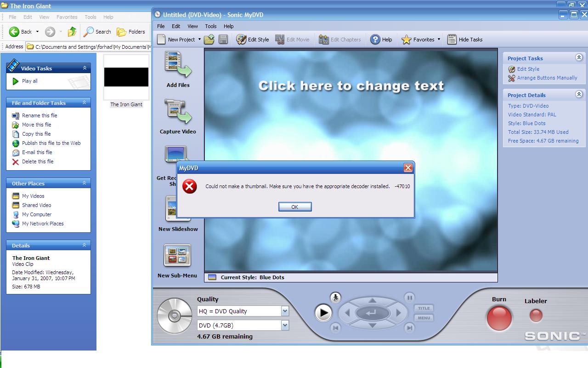Click Play all in Video Tasks
Image resolution: width=588 pixels, height=368 pixels.
point(30,81)
